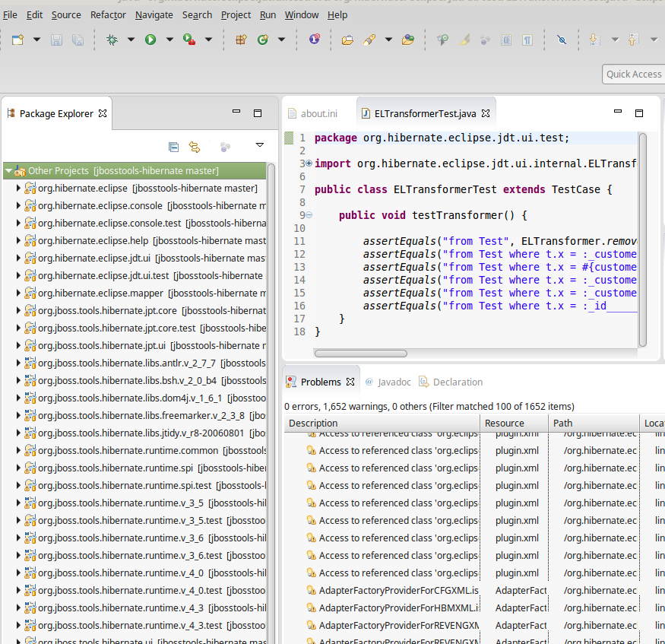Collapse the testTransformer method fold marker
This screenshot has height=644, width=665.
[309, 215]
